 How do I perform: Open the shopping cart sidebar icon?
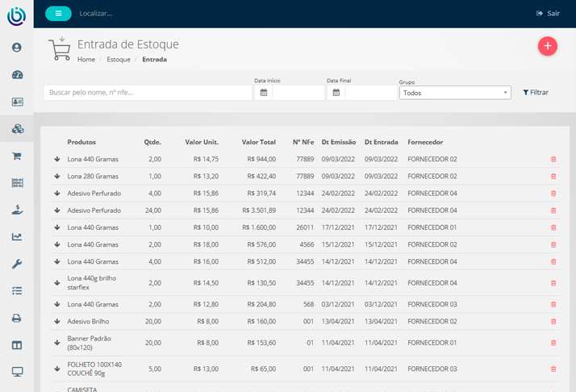(x=17, y=156)
